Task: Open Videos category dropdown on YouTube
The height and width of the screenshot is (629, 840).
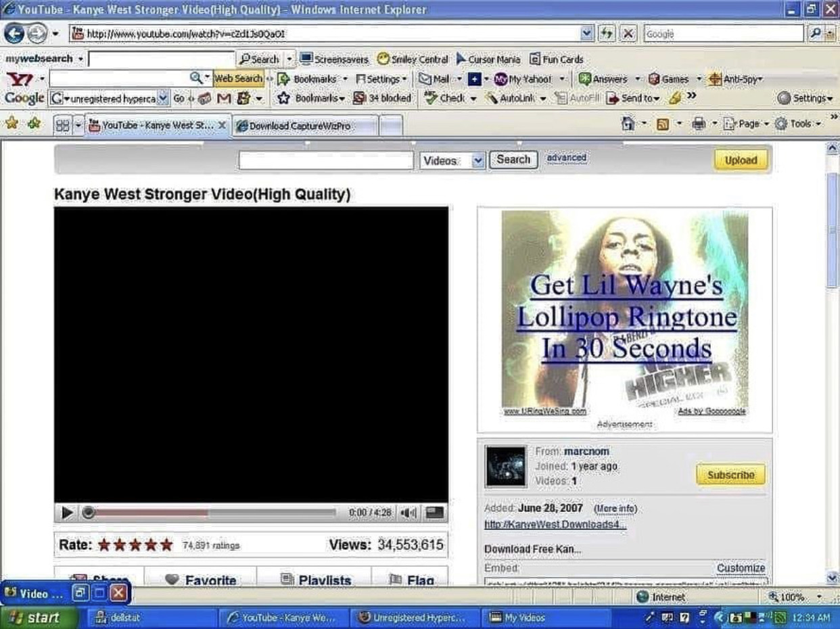Action: pyautogui.click(x=453, y=160)
